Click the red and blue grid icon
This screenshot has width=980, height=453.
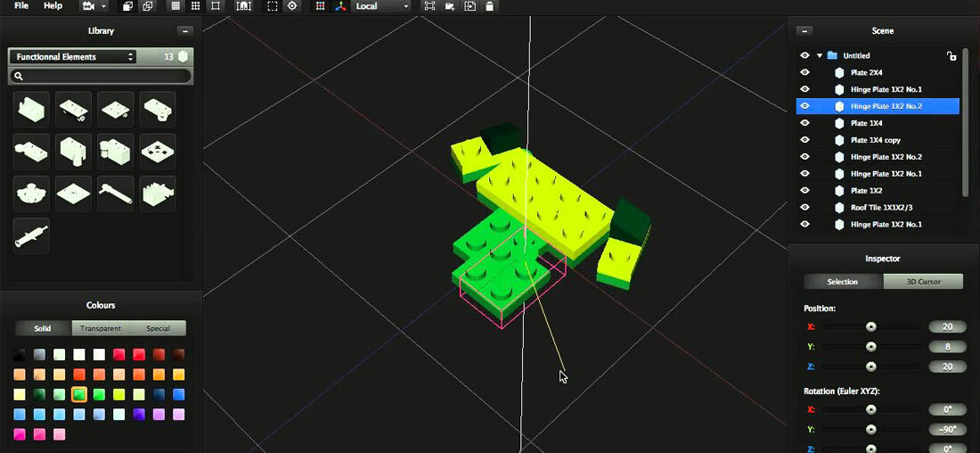click(x=320, y=6)
